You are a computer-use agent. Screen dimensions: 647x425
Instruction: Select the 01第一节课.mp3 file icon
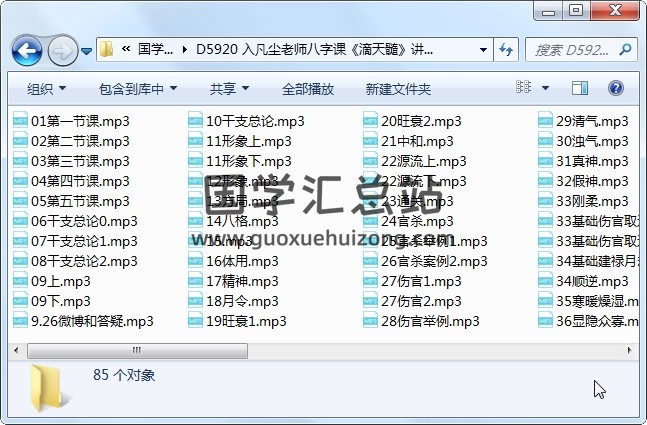(x=20, y=121)
